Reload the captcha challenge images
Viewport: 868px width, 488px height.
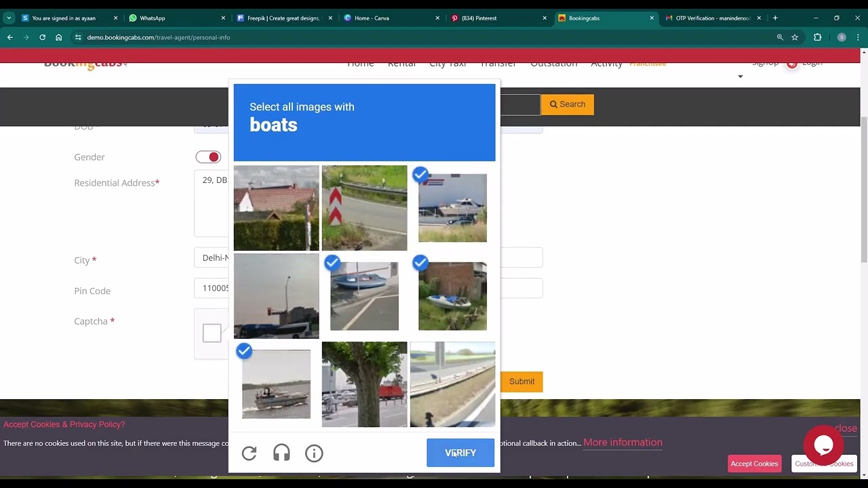pyautogui.click(x=249, y=453)
